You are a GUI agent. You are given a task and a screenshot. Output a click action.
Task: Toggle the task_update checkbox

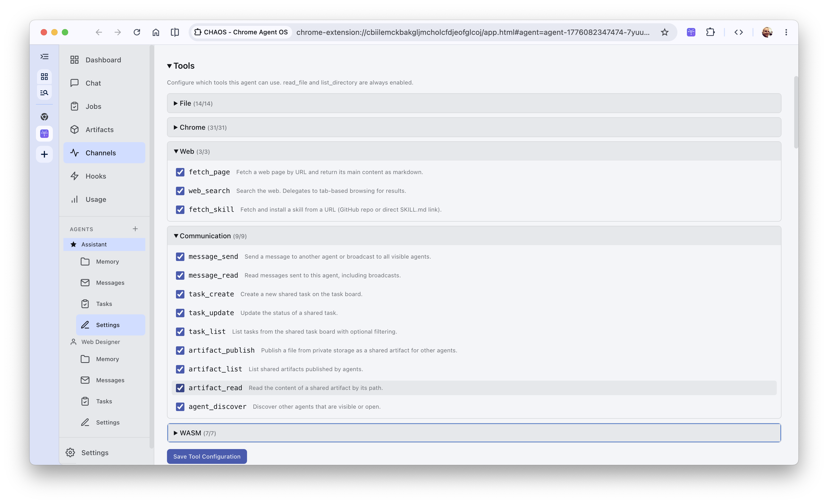coord(180,313)
